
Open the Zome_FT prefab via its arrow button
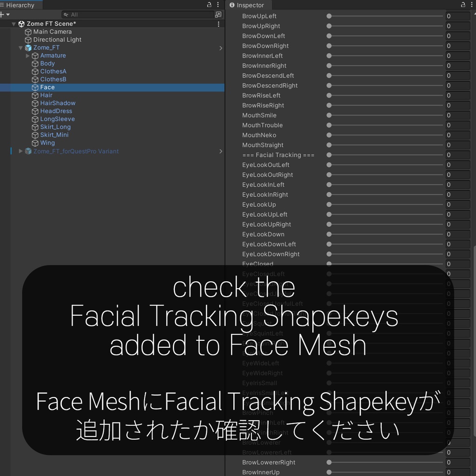tap(221, 48)
